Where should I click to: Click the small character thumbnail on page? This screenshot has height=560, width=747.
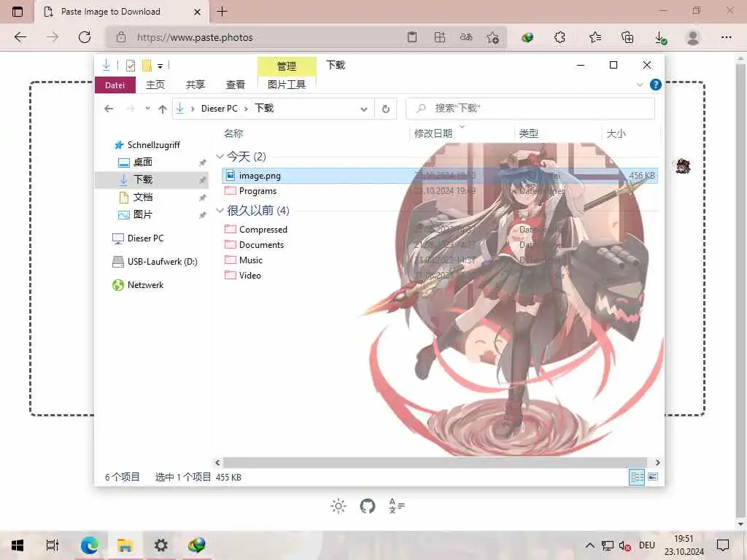pos(683,166)
